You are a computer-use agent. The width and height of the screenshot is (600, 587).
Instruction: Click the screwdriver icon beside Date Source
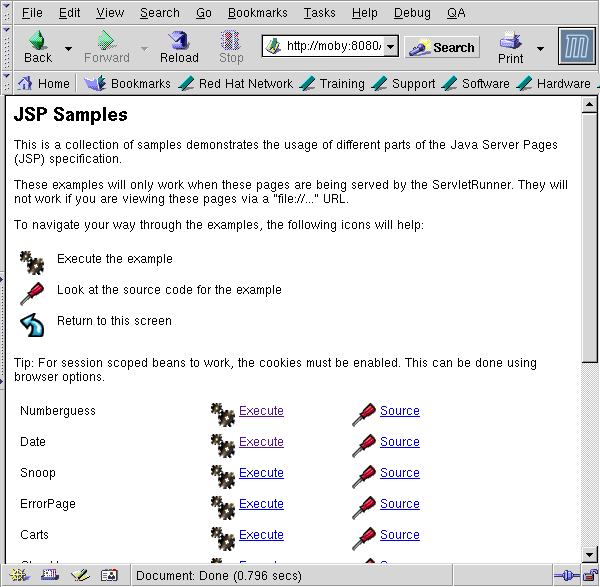(364, 443)
